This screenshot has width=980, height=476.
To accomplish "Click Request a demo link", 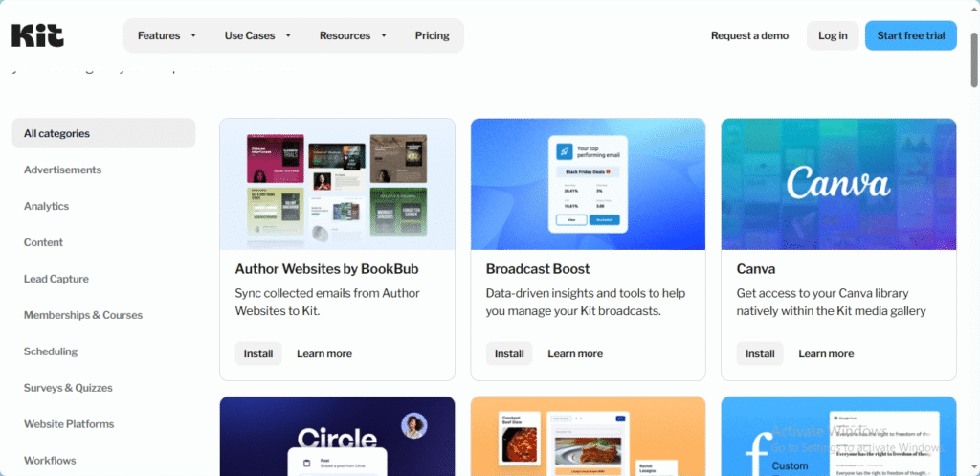I will pos(749,35).
